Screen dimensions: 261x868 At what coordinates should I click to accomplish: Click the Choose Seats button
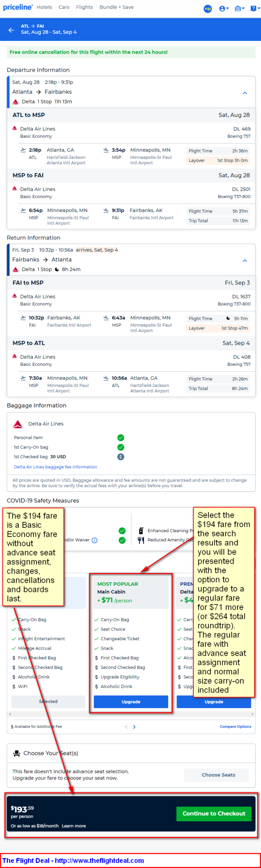[x=218, y=775]
